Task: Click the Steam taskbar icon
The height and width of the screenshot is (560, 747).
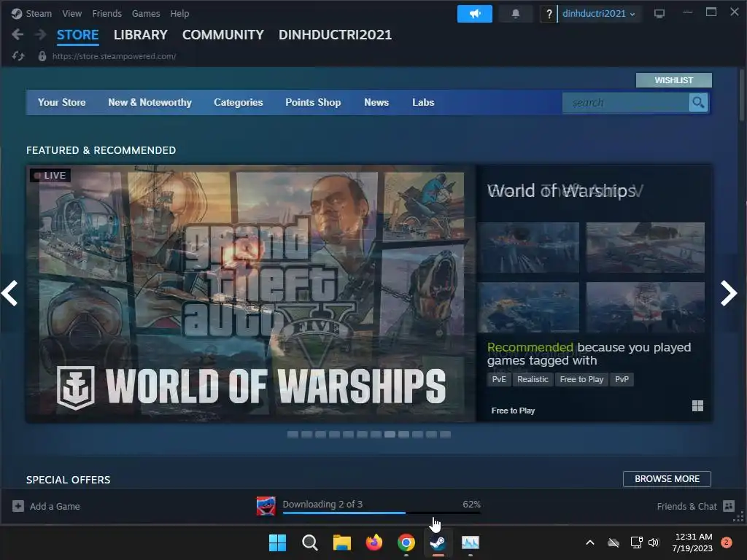Action: [x=438, y=542]
